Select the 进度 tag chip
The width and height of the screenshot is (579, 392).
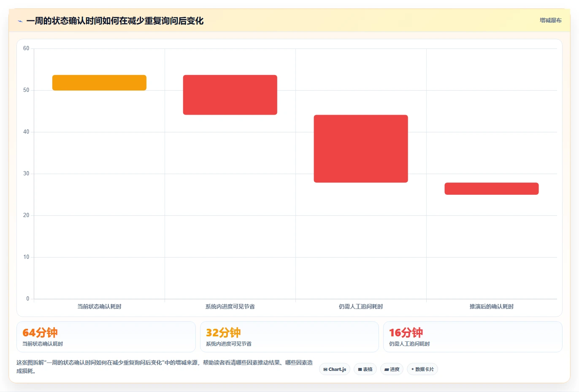[392, 369]
